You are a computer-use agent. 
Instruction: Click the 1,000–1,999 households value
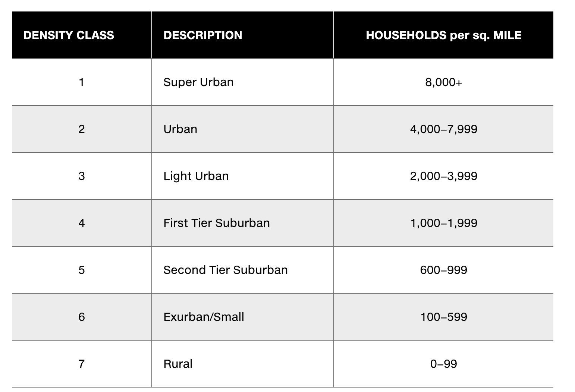[443, 223]
